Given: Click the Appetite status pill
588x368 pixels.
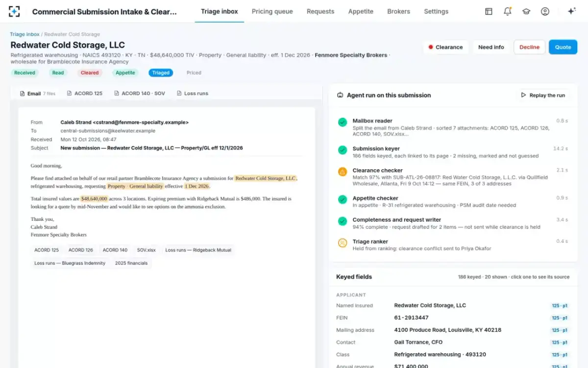Looking at the screenshot, I should (x=125, y=73).
